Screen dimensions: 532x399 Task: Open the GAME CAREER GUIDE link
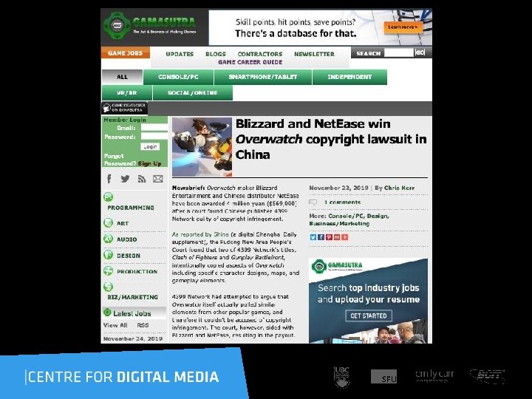click(250, 62)
